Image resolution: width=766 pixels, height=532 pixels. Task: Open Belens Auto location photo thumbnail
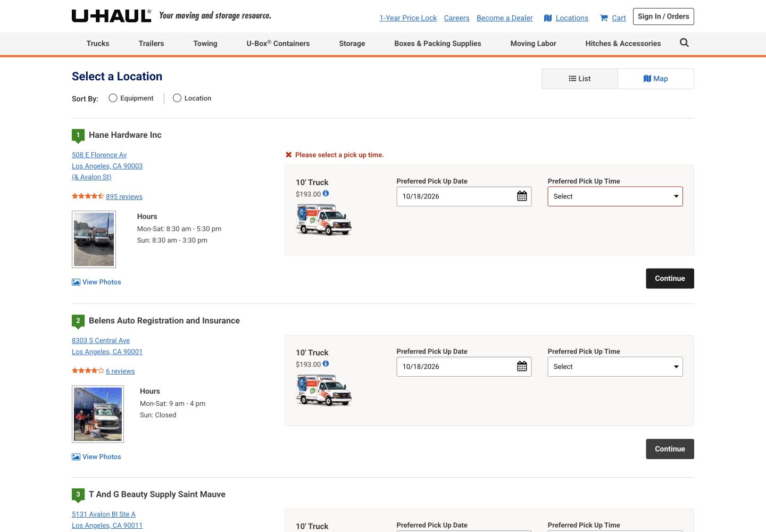[x=98, y=414]
